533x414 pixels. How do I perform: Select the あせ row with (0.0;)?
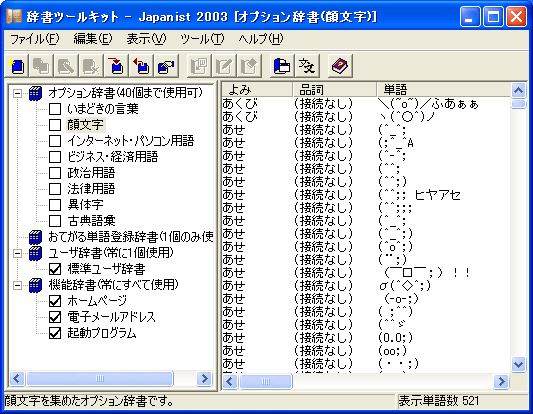tap(366, 338)
